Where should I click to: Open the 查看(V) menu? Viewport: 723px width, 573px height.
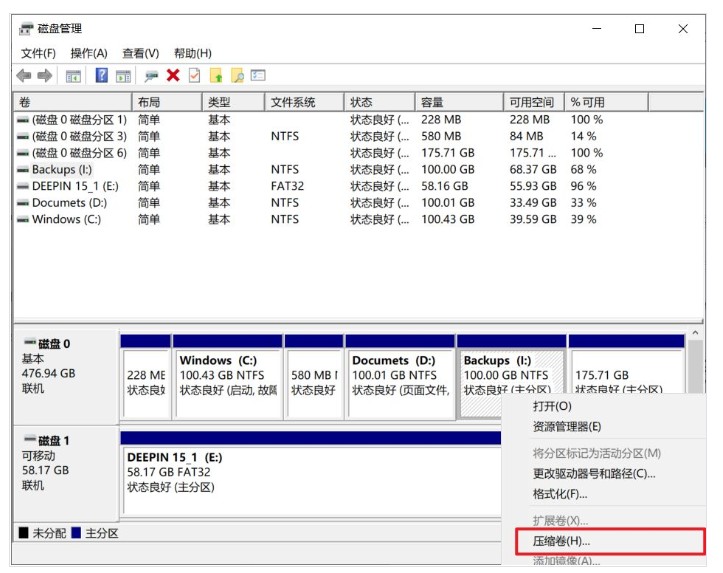[x=140, y=53]
